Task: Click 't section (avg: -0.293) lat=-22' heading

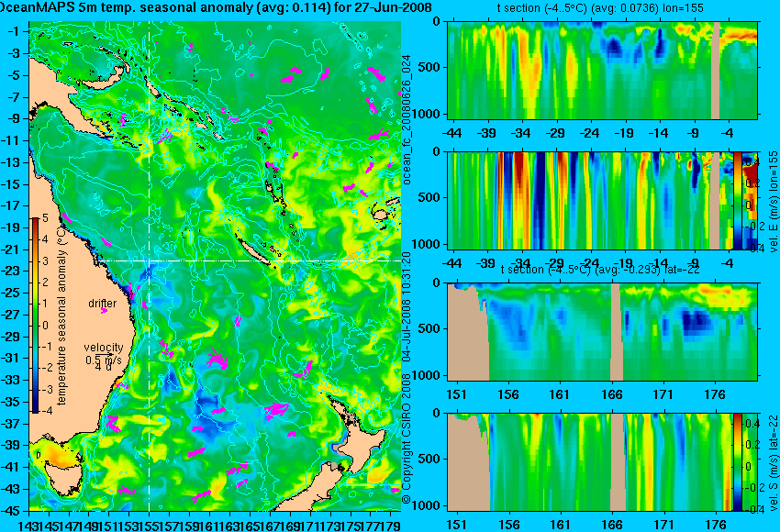Action: click(x=600, y=270)
